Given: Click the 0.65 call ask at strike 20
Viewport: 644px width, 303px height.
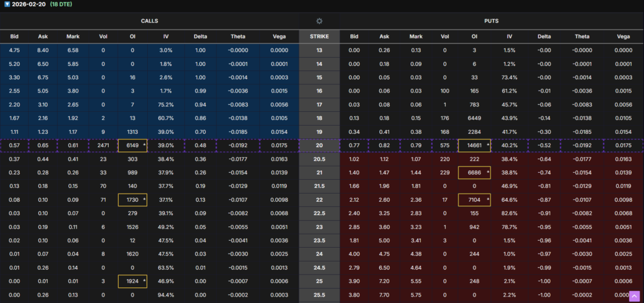Looking at the screenshot, I should click(43, 146).
